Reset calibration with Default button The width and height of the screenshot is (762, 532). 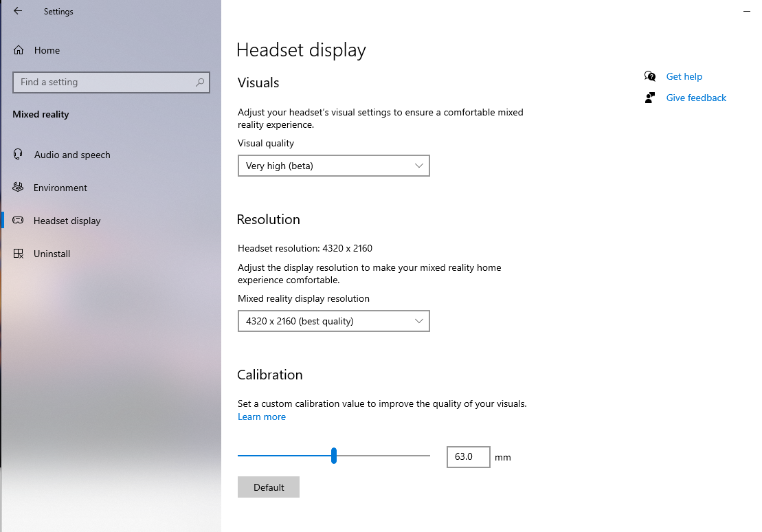[268, 487]
